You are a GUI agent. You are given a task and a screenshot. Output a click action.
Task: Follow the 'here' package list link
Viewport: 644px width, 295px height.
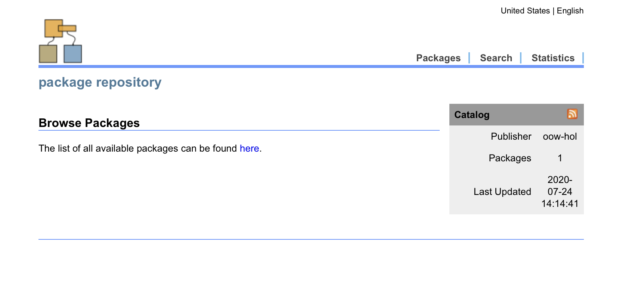(249, 149)
